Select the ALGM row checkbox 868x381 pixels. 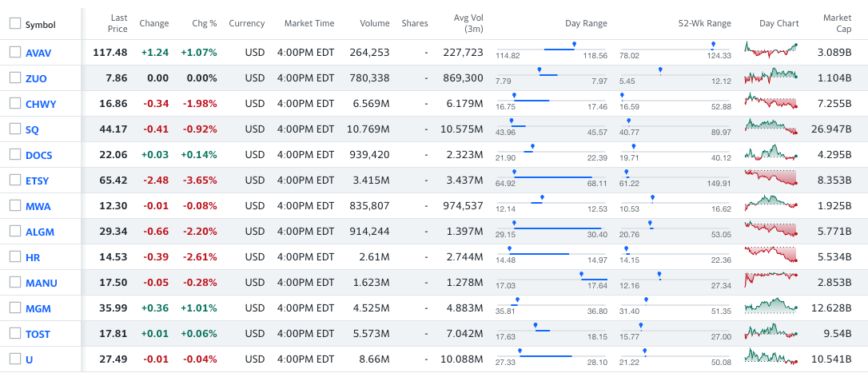pyautogui.click(x=15, y=231)
